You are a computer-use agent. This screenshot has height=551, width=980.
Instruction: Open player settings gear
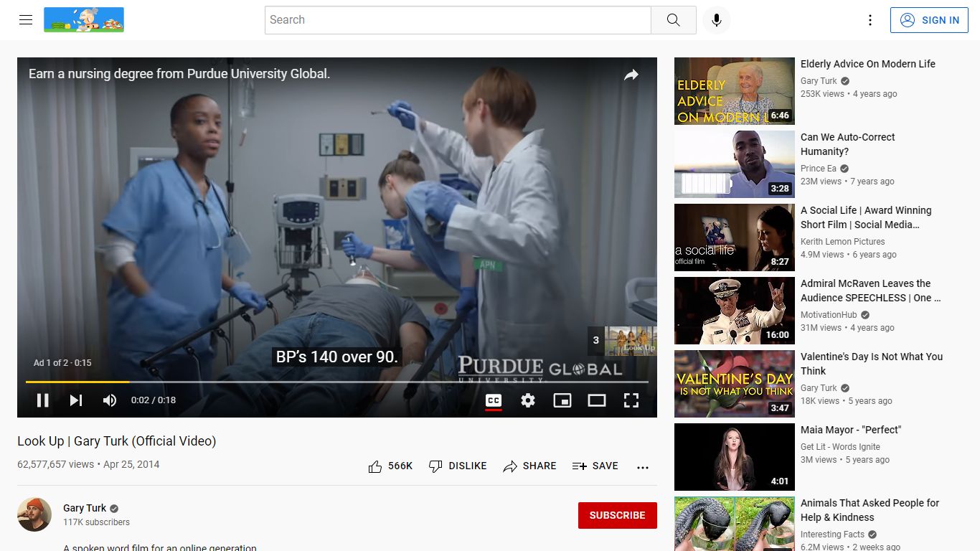tap(528, 400)
